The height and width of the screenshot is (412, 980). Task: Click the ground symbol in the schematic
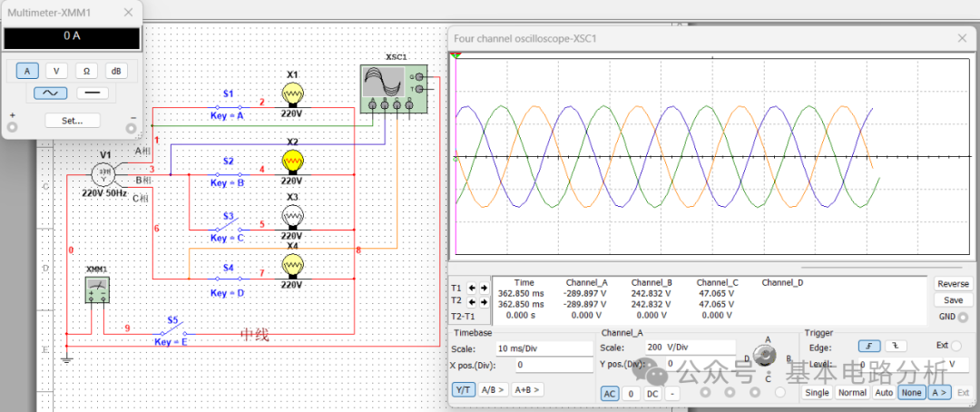(67, 359)
